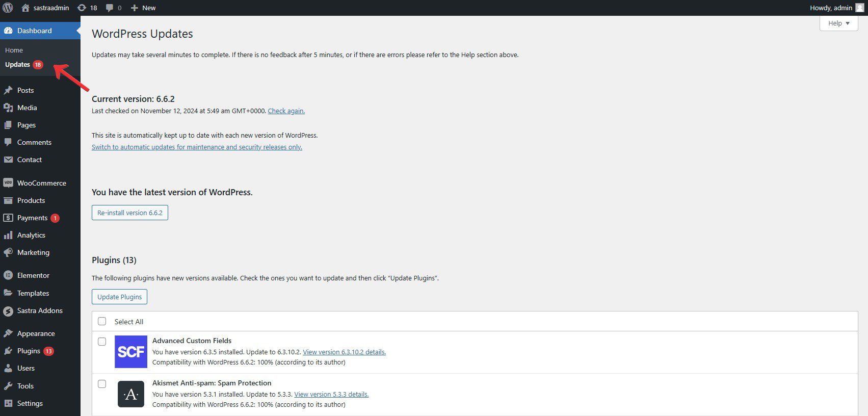Screen dimensions: 868x416
Task: Click the 0 comments count in admin bar
Action: click(x=120, y=8)
